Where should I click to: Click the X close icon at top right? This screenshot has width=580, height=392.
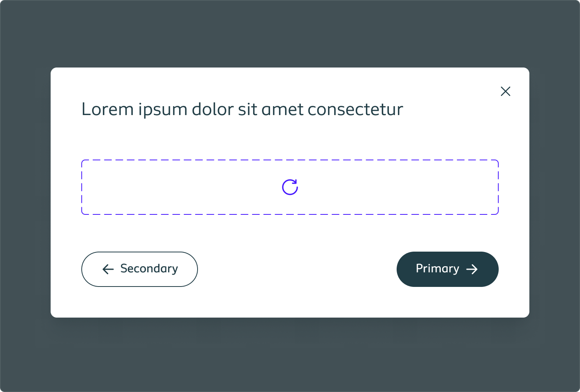click(506, 91)
